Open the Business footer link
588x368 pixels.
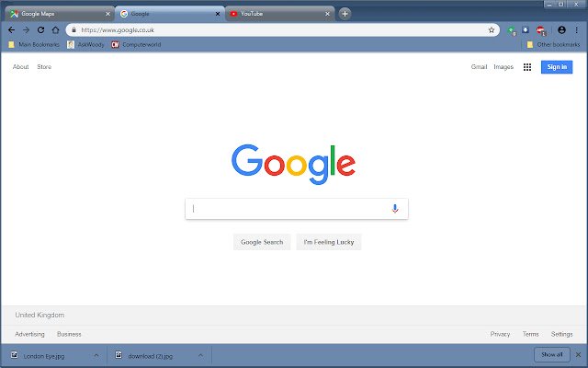pyautogui.click(x=69, y=334)
